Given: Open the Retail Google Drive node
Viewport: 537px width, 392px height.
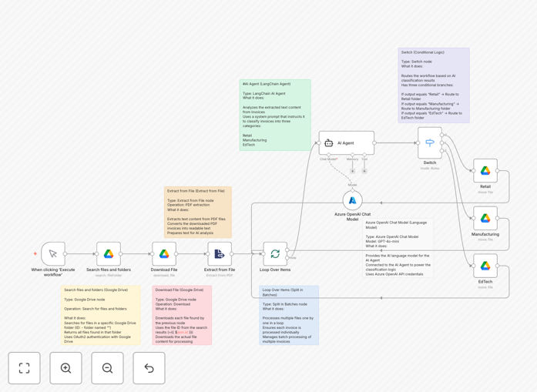Looking at the screenshot, I should tap(485, 170).
